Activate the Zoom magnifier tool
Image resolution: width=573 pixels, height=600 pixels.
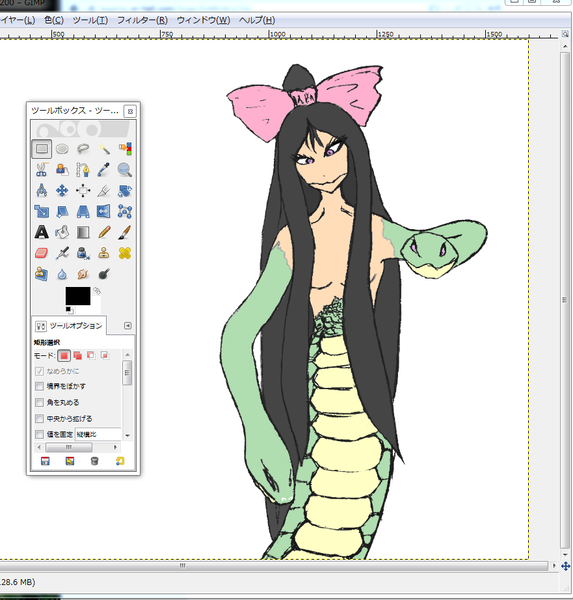[x=125, y=170]
